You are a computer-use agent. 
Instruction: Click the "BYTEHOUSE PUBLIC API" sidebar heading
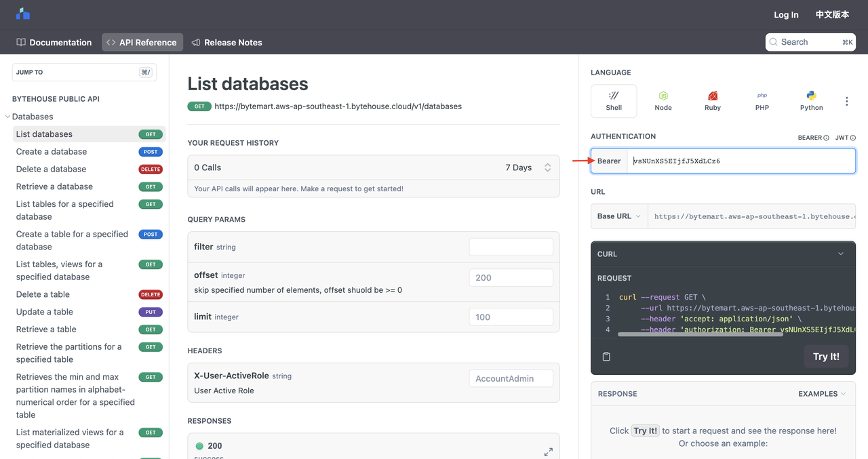point(56,99)
